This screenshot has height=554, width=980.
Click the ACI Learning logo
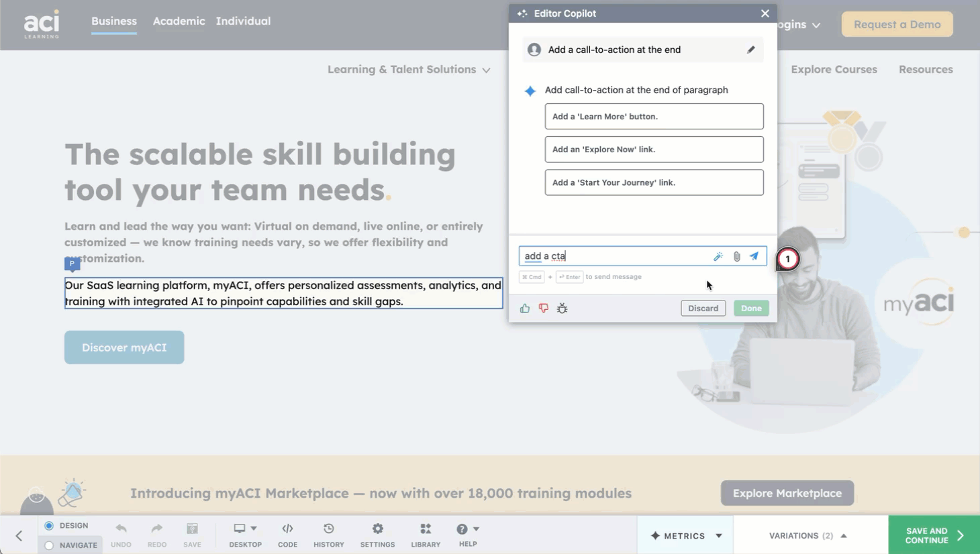point(42,24)
